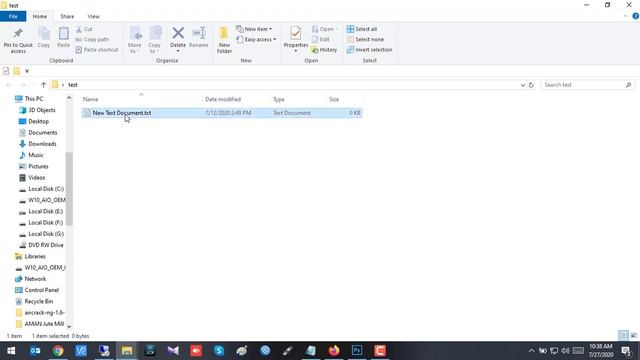
Task: Launch Chrome from the taskbar
Action: point(58,351)
